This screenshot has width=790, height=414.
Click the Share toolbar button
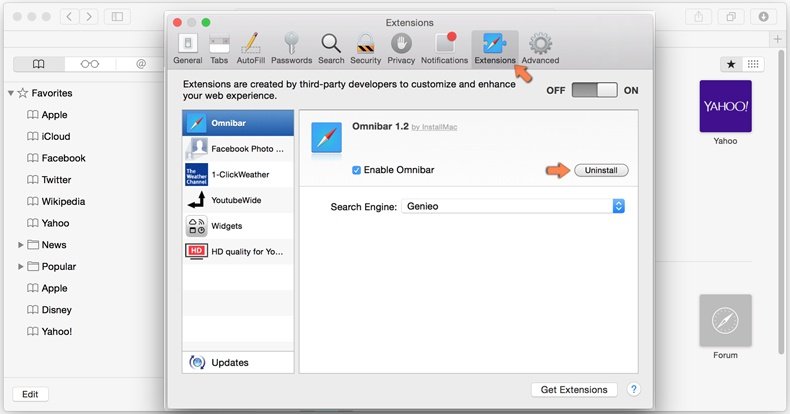[x=698, y=17]
